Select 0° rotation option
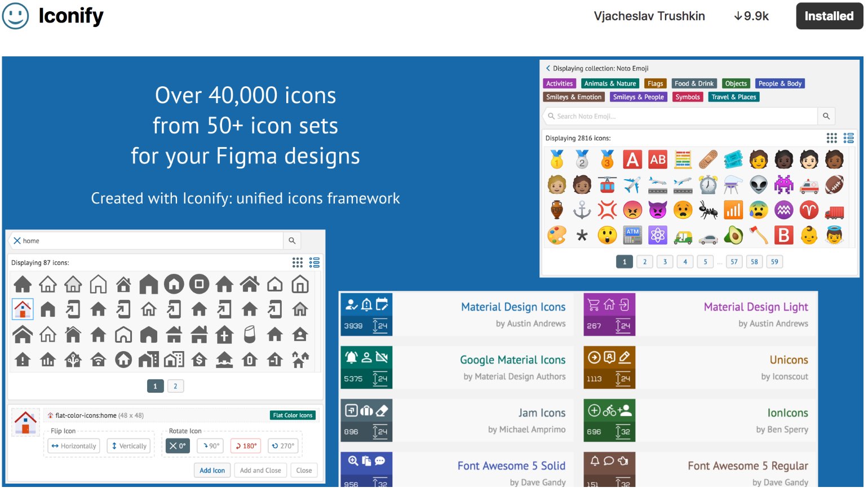The height and width of the screenshot is (496, 868). (178, 446)
